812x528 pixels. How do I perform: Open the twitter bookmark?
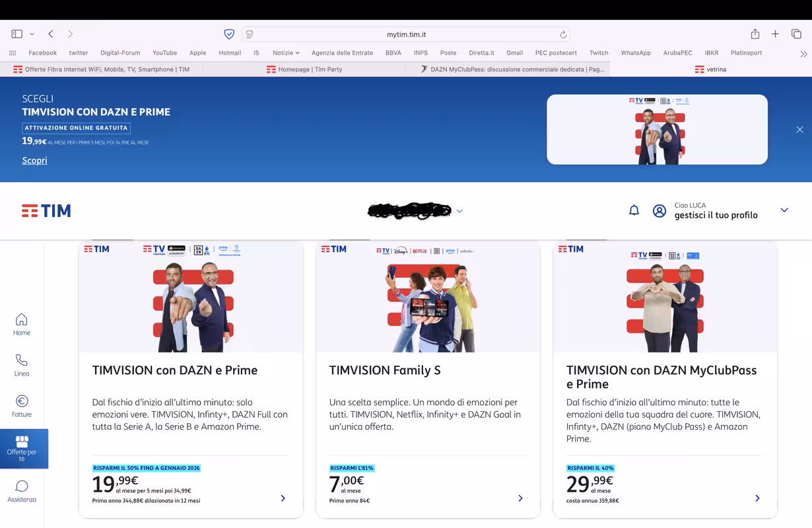(79, 53)
